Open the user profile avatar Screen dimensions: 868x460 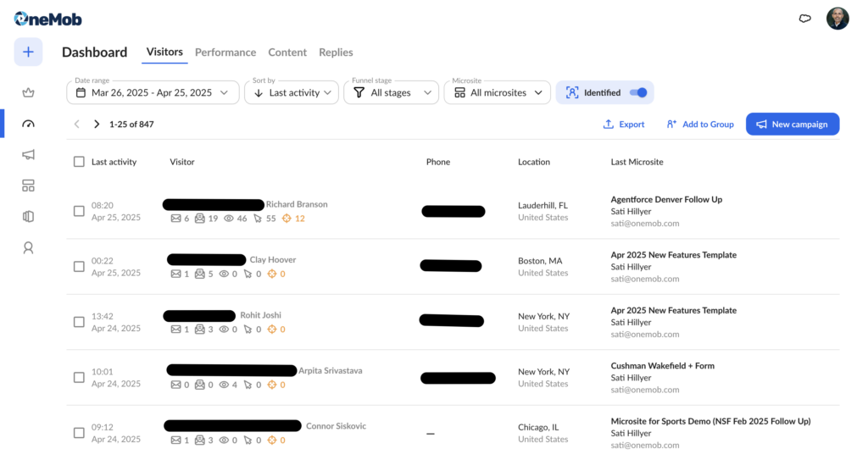(837, 19)
